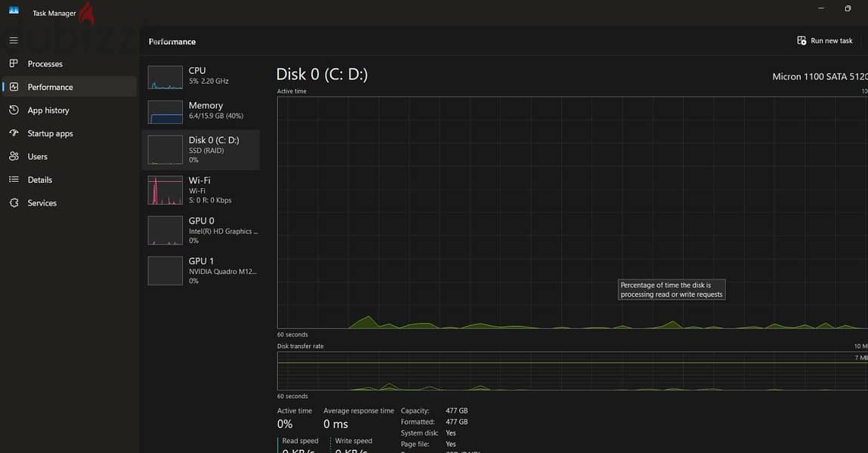Click the Page file Yes value
Screen dimensions: 868x453
pos(450,444)
